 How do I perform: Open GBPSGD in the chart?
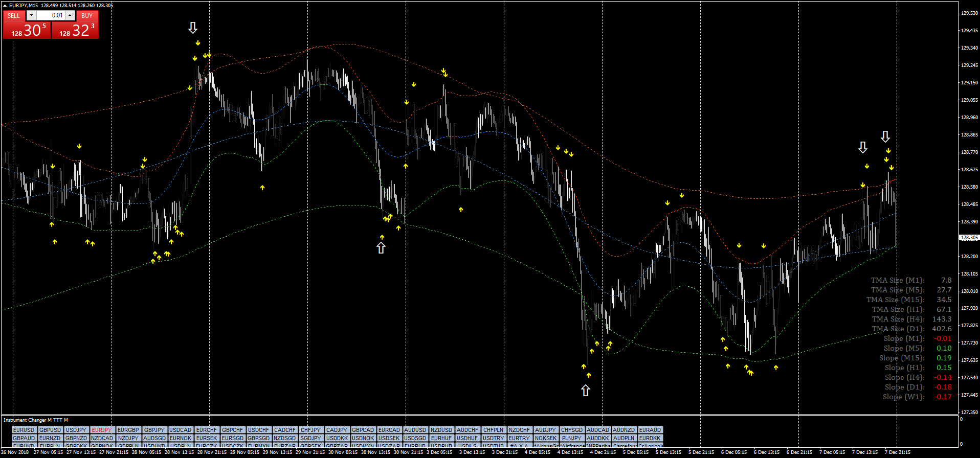[x=258, y=438]
